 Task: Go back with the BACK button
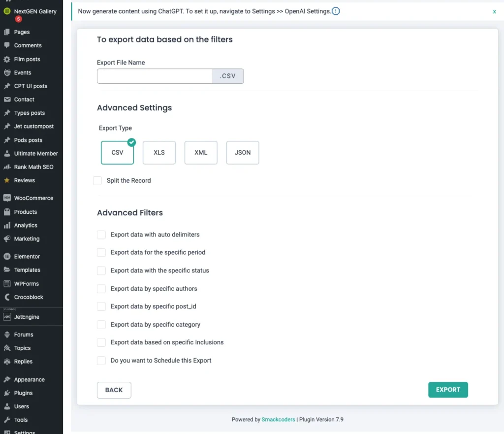(x=114, y=390)
